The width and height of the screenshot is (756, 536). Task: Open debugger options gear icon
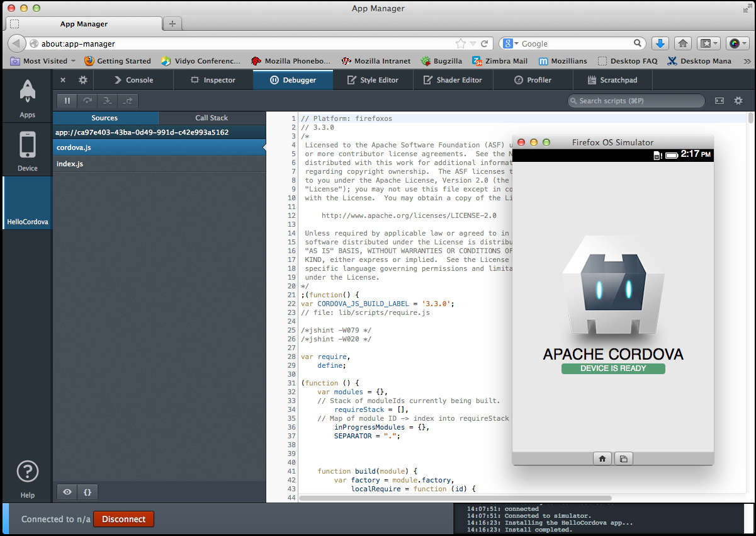pyautogui.click(x=738, y=101)
